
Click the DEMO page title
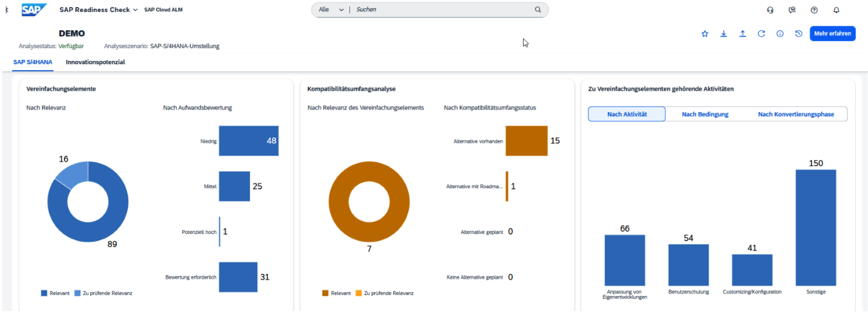pyautogui.click(x=72, y=33)
